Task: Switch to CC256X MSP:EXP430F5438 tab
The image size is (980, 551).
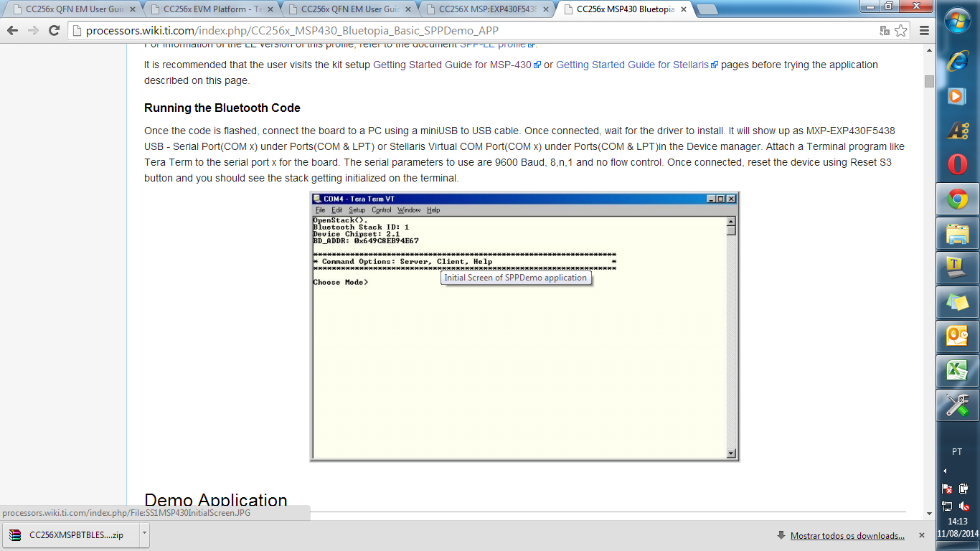Action: [x=488, y=10]
